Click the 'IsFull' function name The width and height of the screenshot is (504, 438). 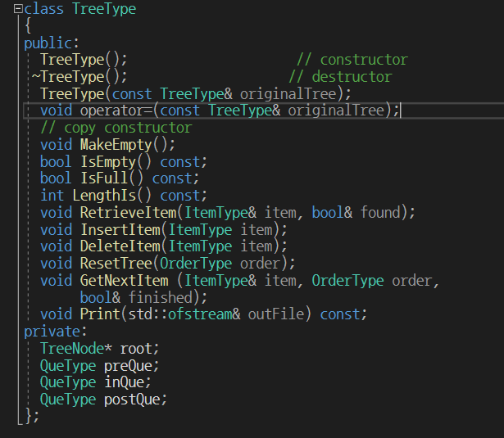(104, 178)
